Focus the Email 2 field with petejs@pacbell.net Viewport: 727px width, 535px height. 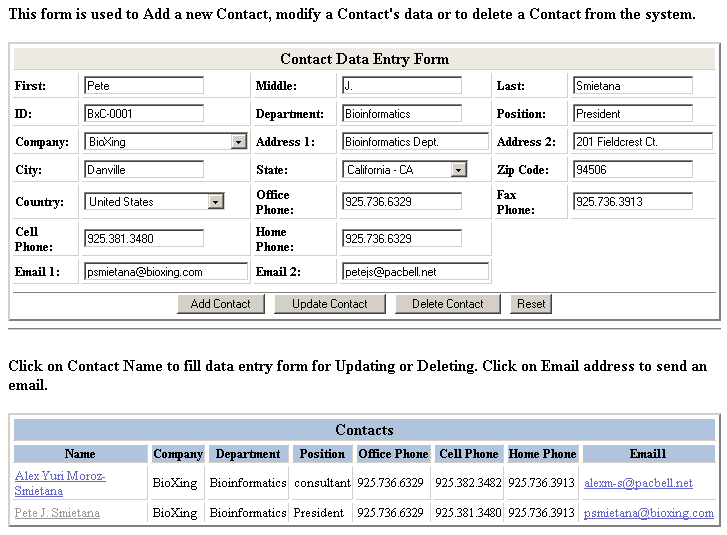pos(415,271)
